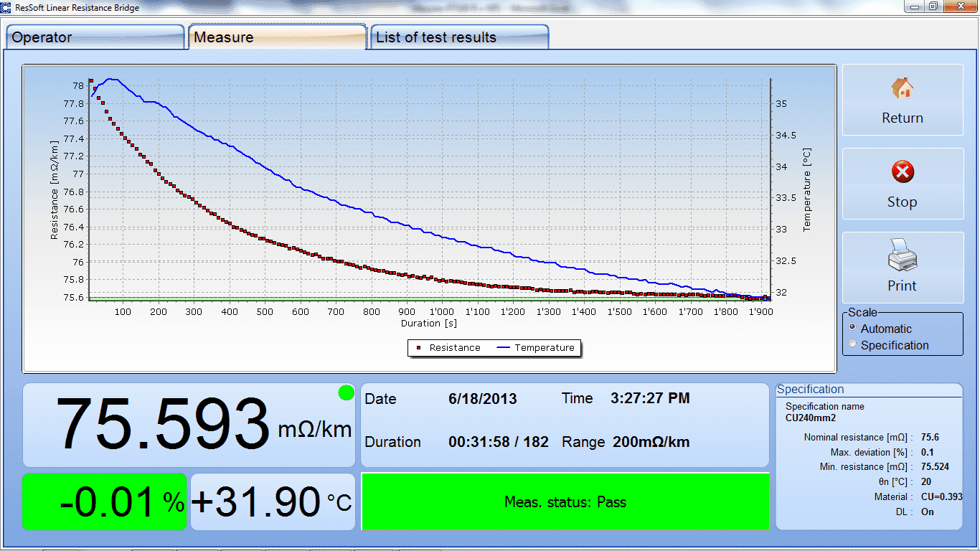Click the Temperature legend entry
Viewport: 980px width, 551px height.
click(536, 348)
